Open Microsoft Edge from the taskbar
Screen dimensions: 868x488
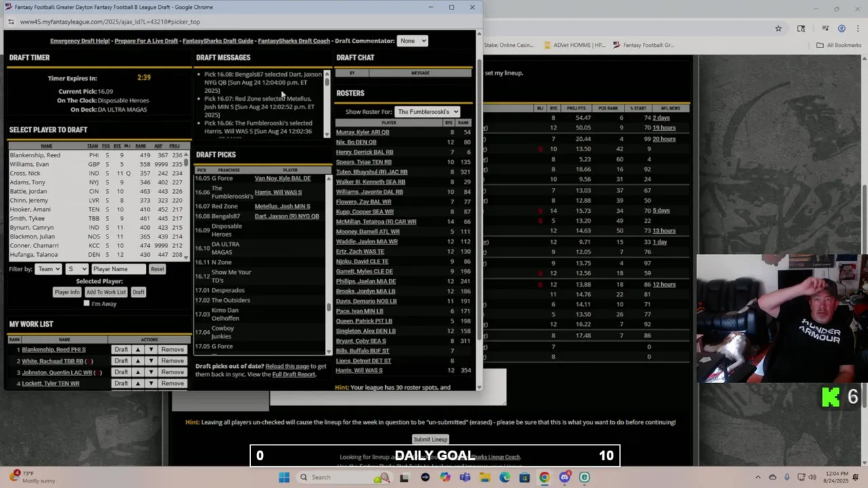pyautogui.click(x=505, y=477)
